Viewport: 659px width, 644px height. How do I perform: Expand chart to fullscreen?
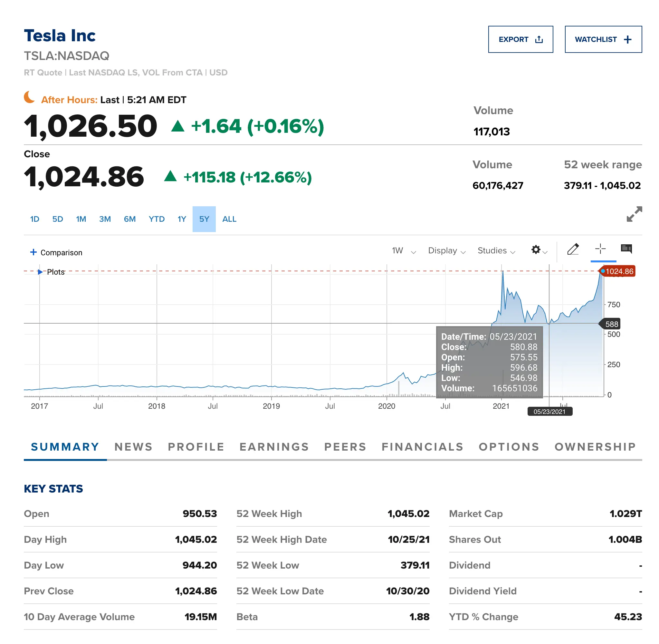click(x=634, y=214)
